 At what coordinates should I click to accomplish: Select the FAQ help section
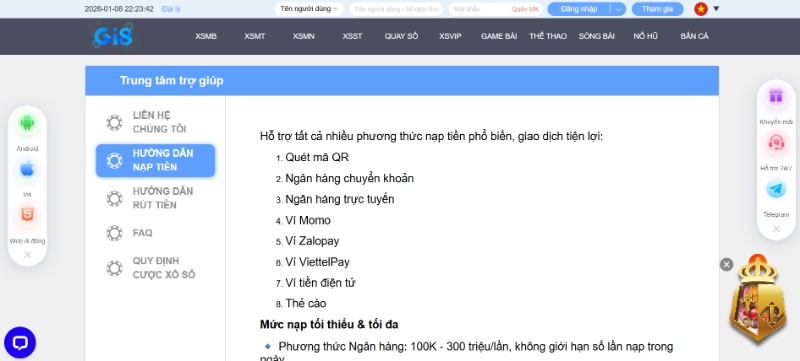pyautogui.click(x=156, y=233)
